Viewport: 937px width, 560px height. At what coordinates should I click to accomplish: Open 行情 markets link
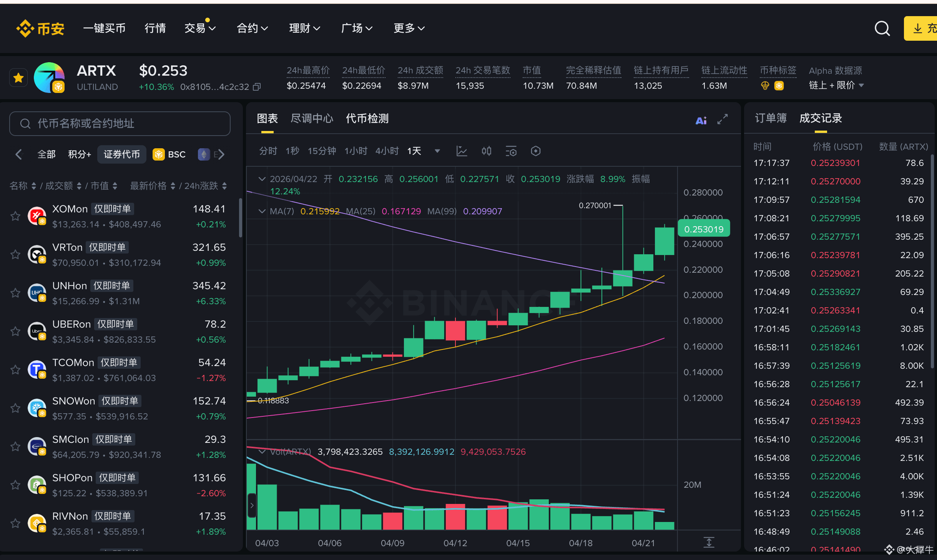(155, 28)
